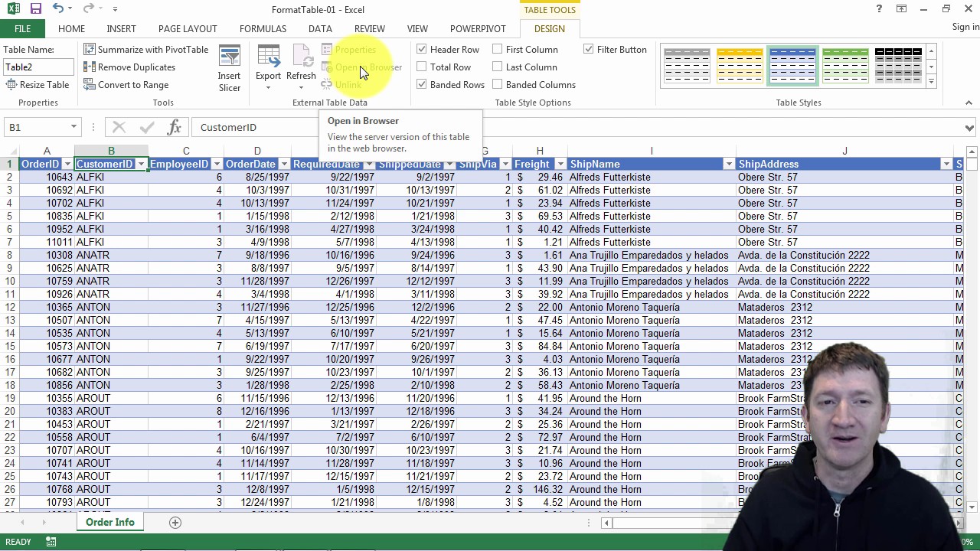Open the OrderDate filter dropdown
The image size is (980, 551).
[x=284, y=164]
